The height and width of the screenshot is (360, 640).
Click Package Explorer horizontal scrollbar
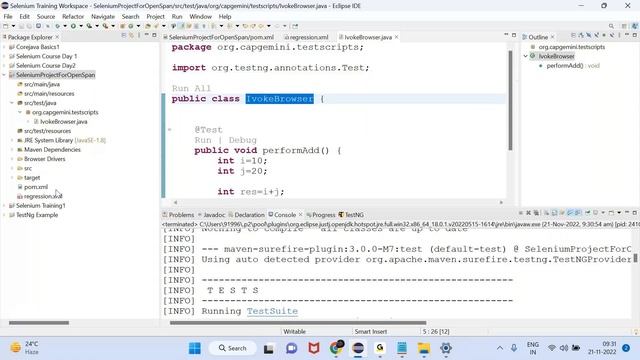click(39, 323)
